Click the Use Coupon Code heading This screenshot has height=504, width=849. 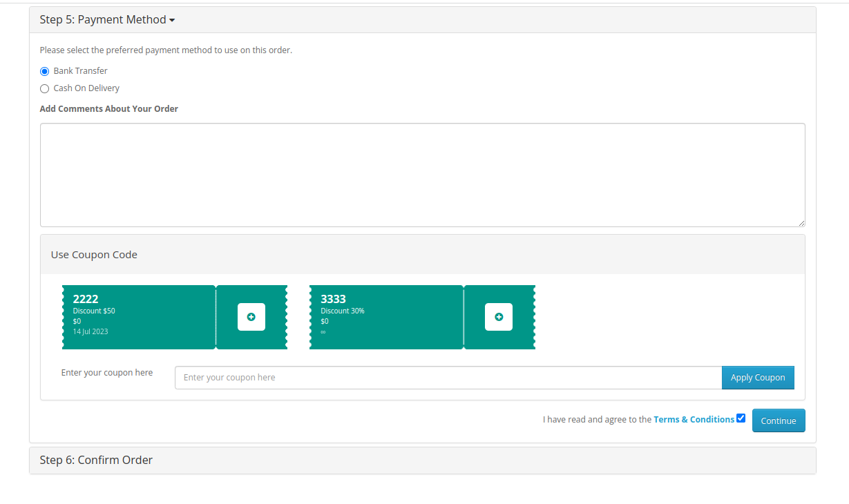pyautogui.click(x=94, y=255)
